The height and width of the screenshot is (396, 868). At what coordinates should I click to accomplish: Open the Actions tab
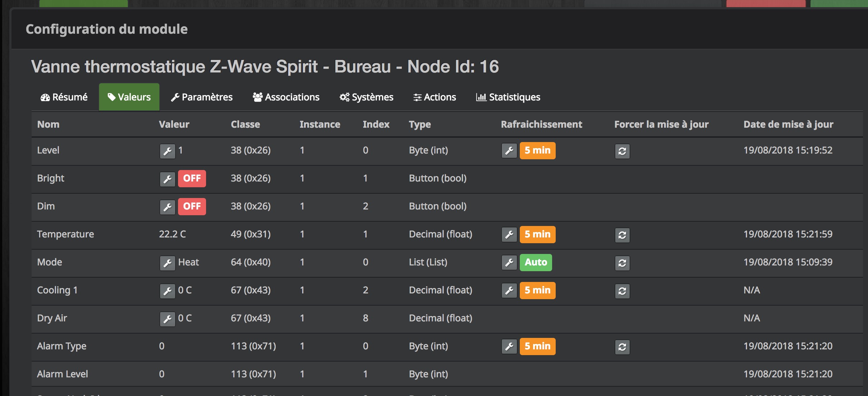coord(435,97)
